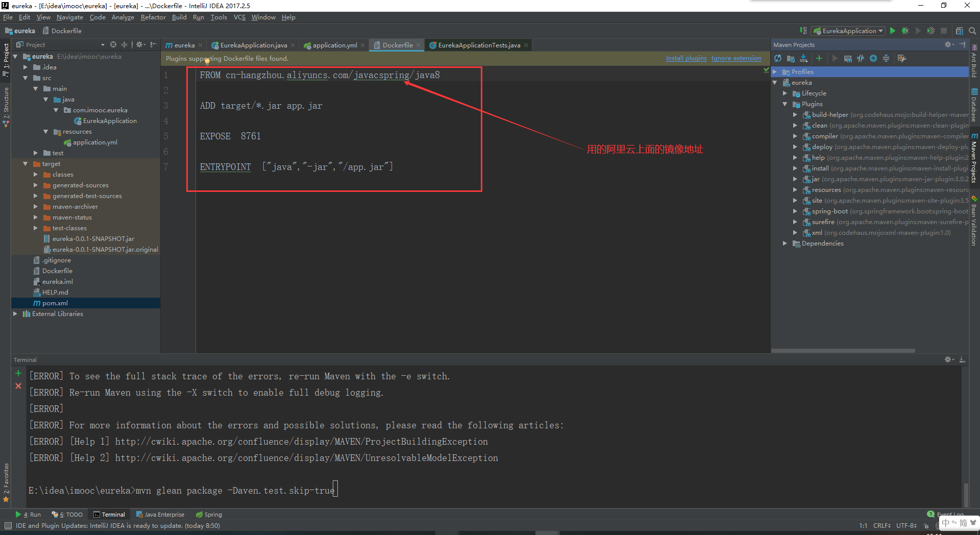Image resolution: width=980 pixels, height=535 pixels.
Task: Open Project Structure from the main toolbar
Action: [x=960, y=31]
